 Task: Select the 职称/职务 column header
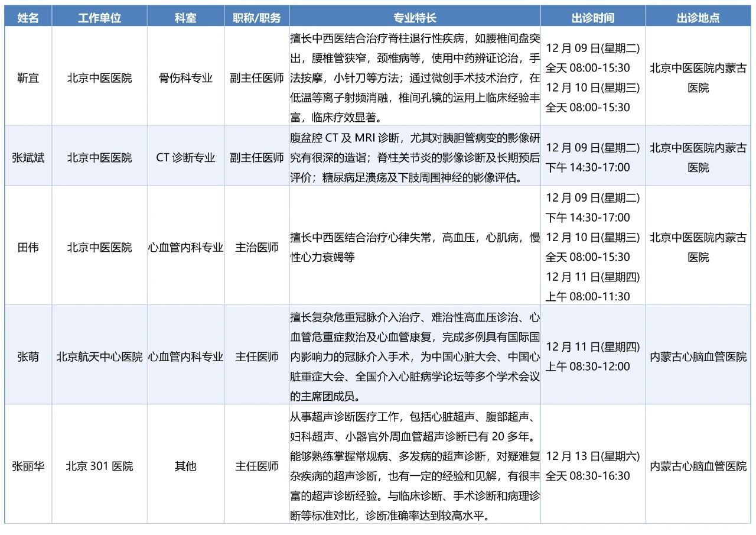coord(257,18)
